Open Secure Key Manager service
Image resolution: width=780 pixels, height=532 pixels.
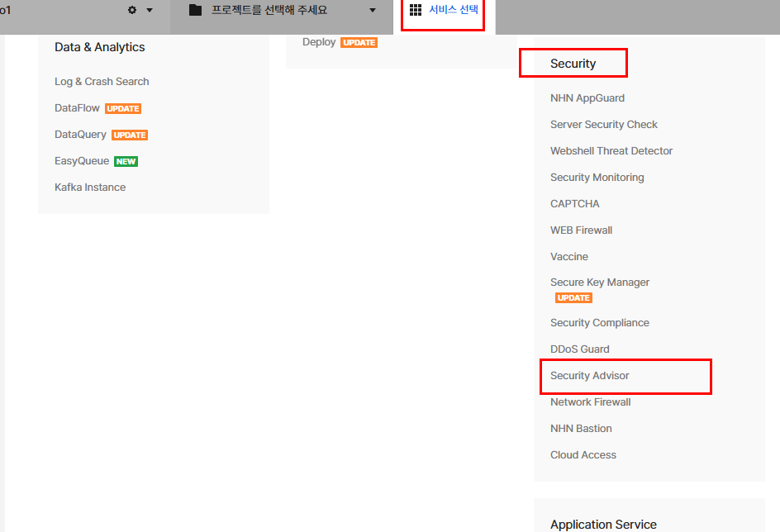(x=600, y=283)
